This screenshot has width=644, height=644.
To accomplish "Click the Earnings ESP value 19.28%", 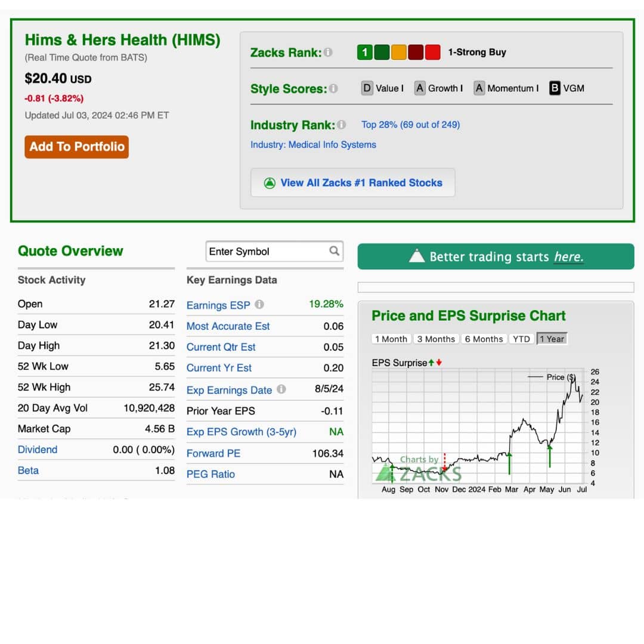I will (326, 304).
